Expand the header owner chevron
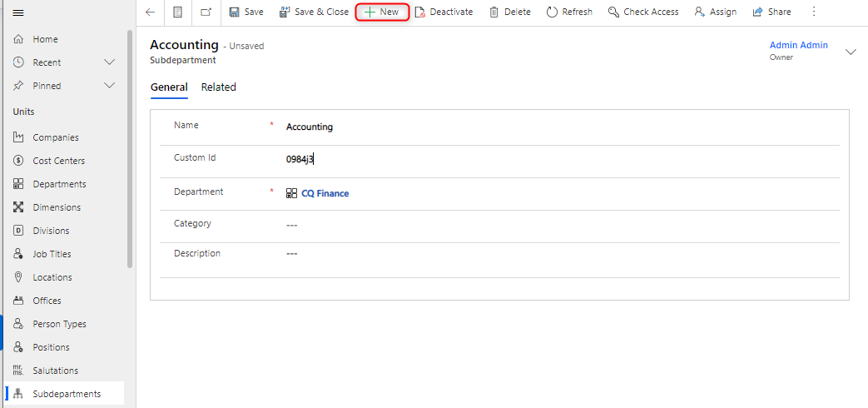Image resolution: width=868 pixels, height=408 pixels. pyautogui.click(x=851, y=52)
